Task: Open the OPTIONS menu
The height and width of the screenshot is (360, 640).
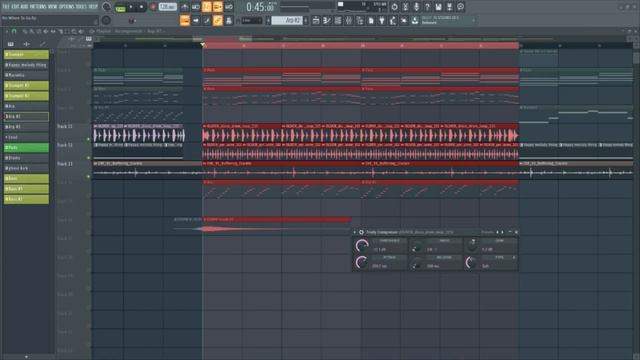Action: (x=67, y=7)
